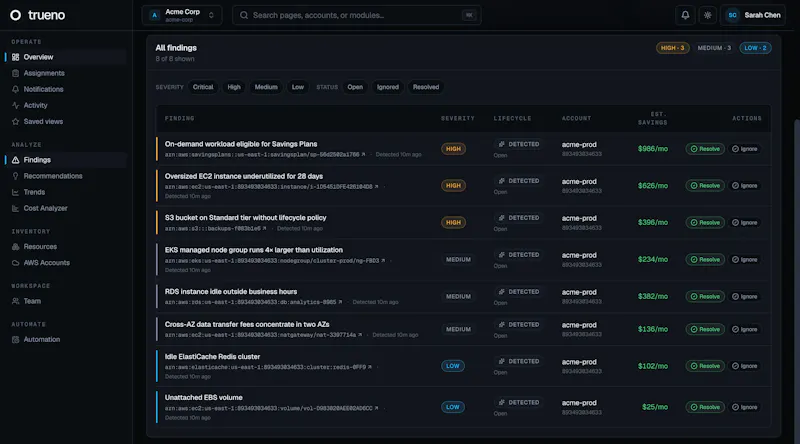Open the notifications bell in the header
Viewport: 800px width, 444px height.
tap(685, 15)
